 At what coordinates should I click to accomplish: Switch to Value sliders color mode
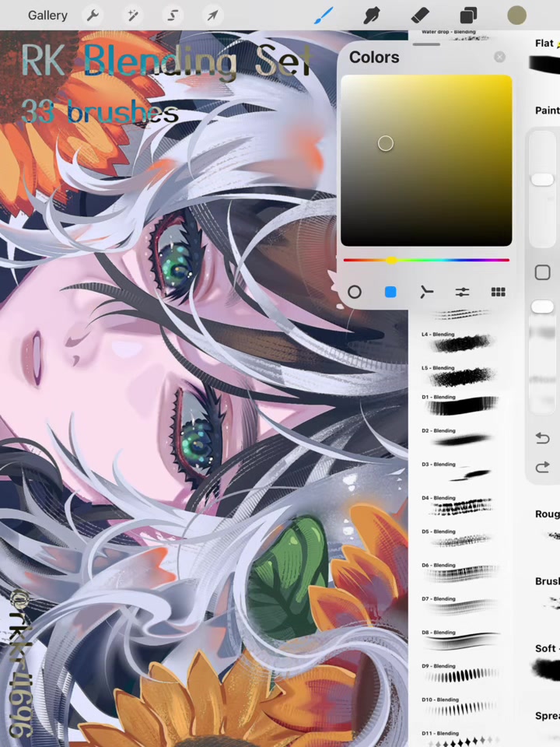462,292
